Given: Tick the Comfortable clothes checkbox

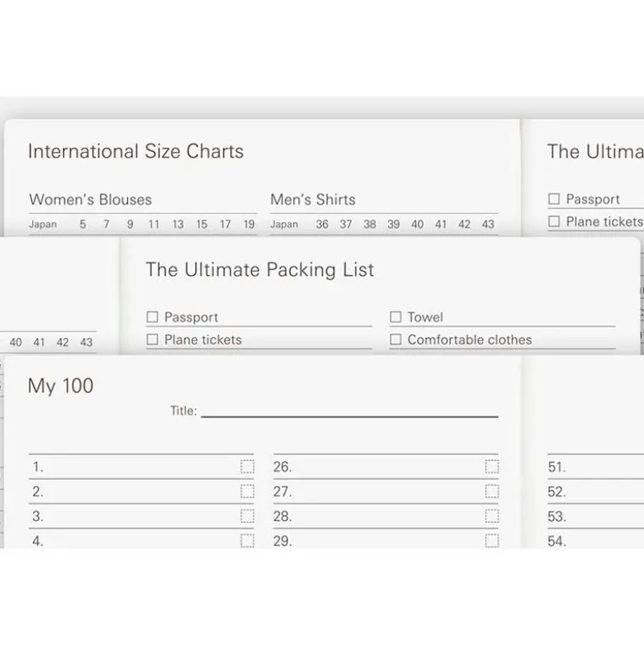Looking at the screenshot, I should (395, 339).
